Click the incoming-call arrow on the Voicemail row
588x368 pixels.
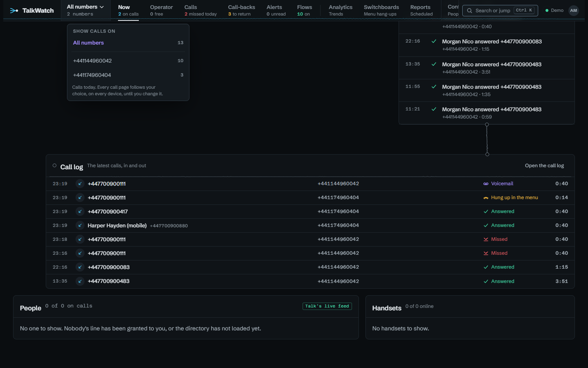[80, 184]
